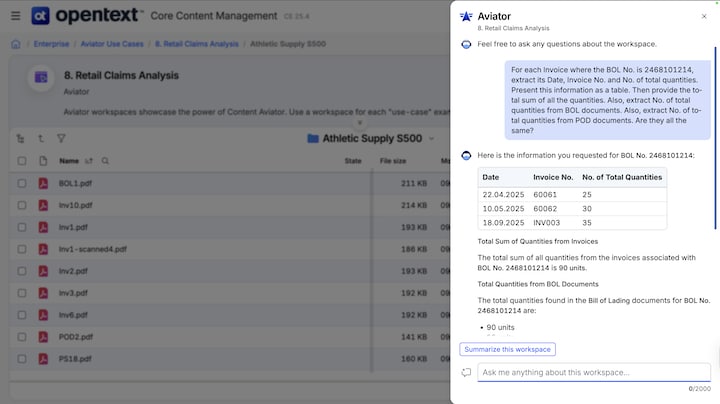
Task: Click the PDF icon of Inv3.pdf
Action: coord(43,293)
